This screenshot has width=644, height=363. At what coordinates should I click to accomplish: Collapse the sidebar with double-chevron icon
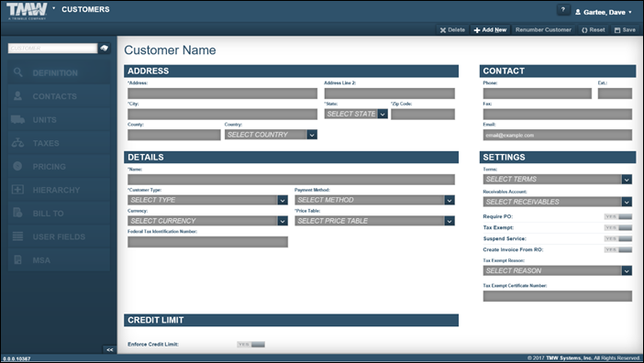pos(110,350)
